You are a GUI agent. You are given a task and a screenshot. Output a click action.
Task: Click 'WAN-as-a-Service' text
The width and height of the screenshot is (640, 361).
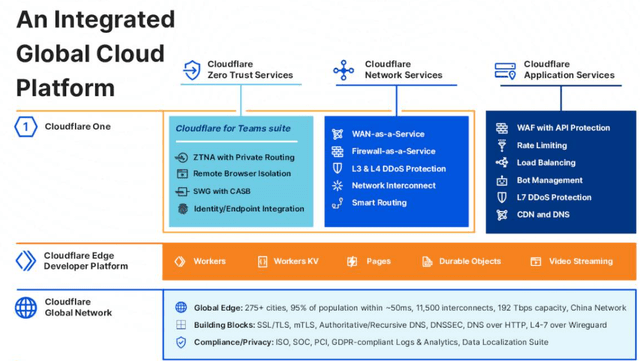[388, 134]
